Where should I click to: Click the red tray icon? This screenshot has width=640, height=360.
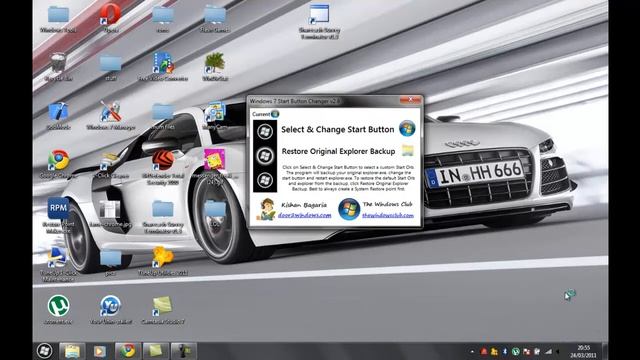coord(484,351)
